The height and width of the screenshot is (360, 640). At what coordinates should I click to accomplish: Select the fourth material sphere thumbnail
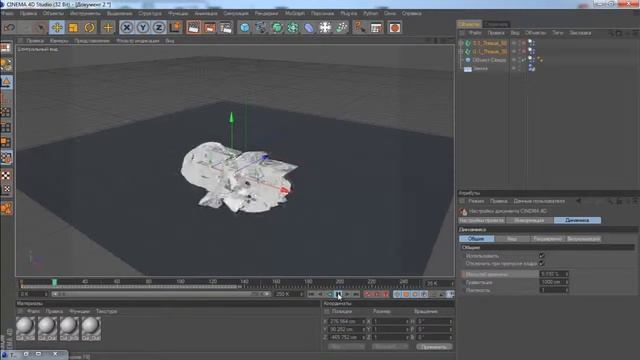coord(91,328)
